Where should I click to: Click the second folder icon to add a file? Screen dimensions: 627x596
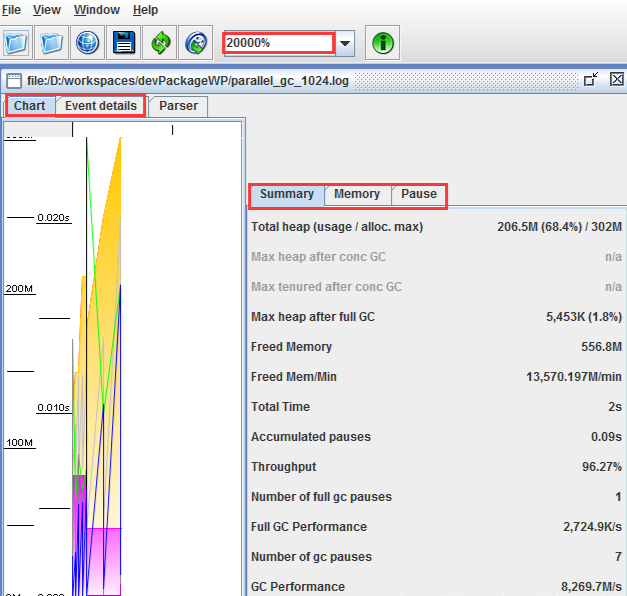pos(52,43)
